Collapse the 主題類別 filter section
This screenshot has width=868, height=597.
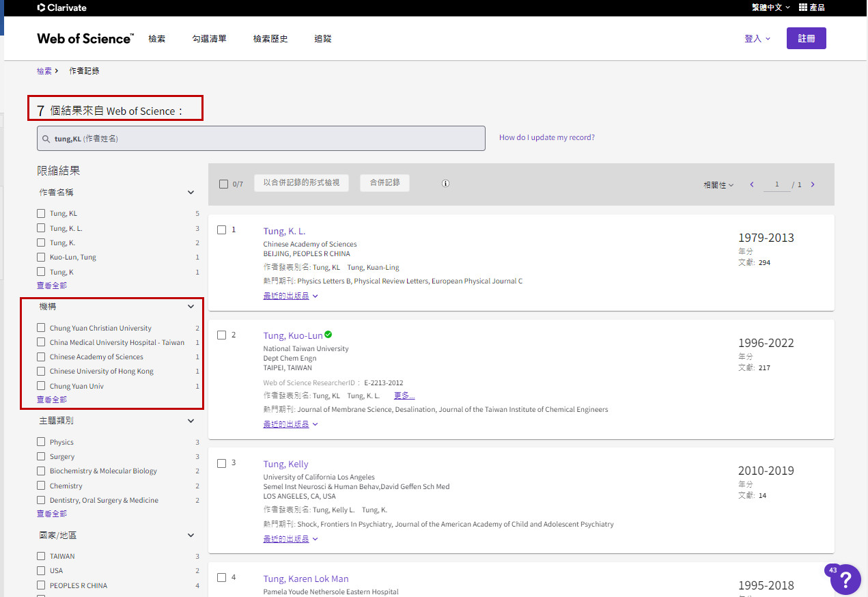191,421
